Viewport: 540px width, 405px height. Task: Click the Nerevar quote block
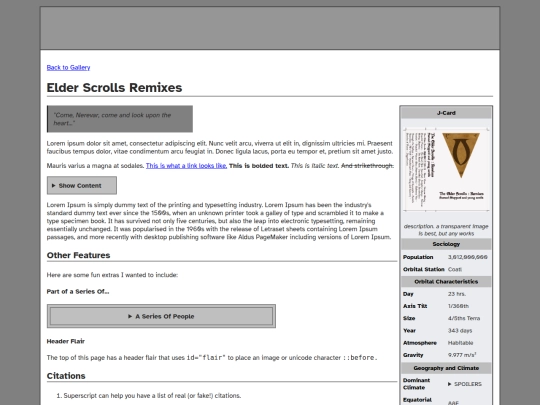coord(120,119)
